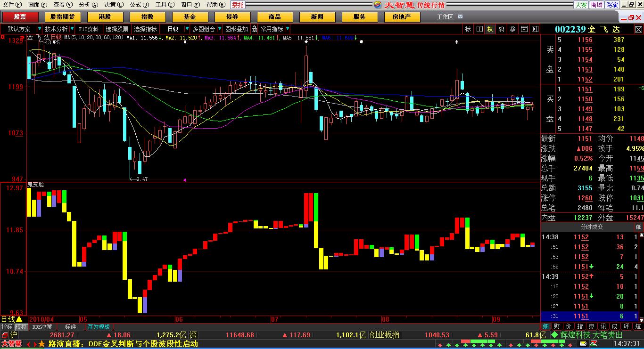The height and width of the screenshot is (349, 644).
Task: Click the F10资料 toolbar button
Action: click(x=89, y=29)
